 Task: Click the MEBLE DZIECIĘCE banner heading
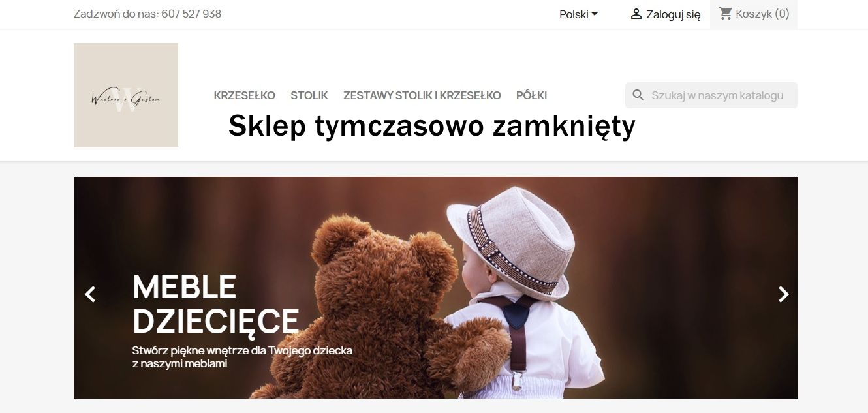click(215, 303)
